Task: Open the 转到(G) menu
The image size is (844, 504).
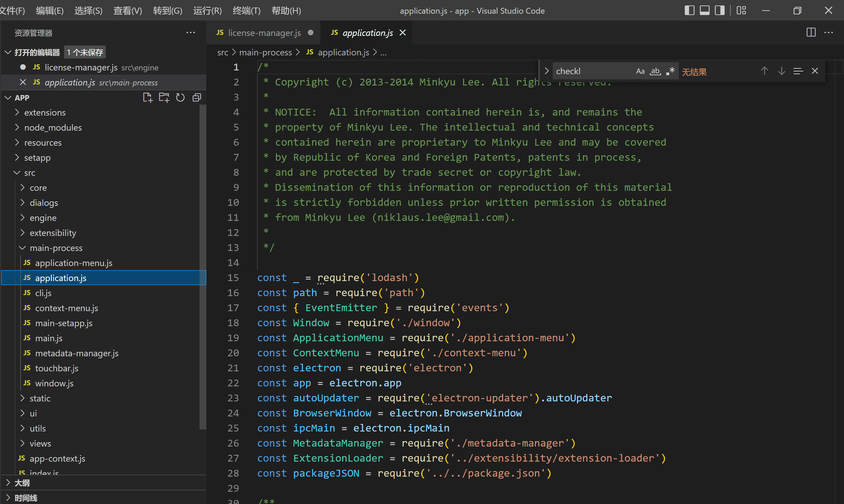Action: coord(167,11)
